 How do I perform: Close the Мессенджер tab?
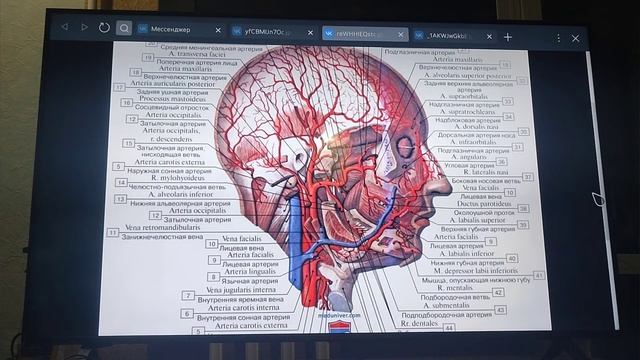[x=218, y=30]
